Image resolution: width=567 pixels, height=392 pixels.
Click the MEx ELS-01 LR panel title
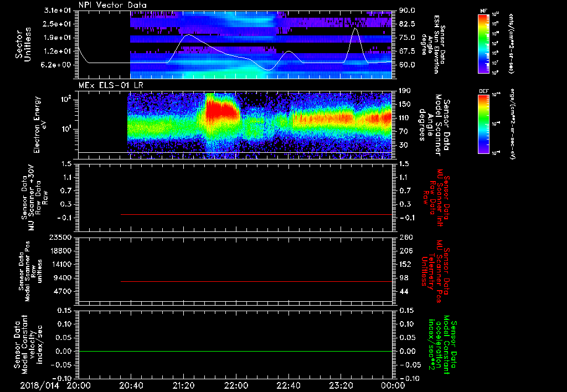(111, 85)
